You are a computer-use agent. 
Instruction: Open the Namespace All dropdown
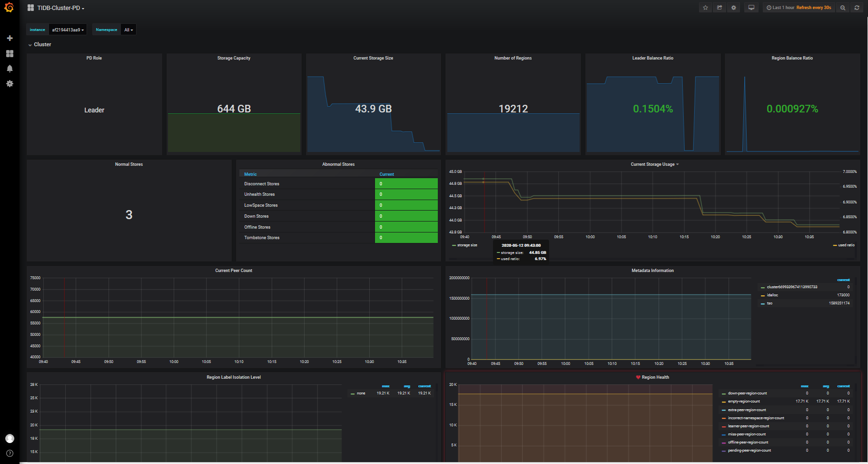pyautogui.click(x=128, y=30)
